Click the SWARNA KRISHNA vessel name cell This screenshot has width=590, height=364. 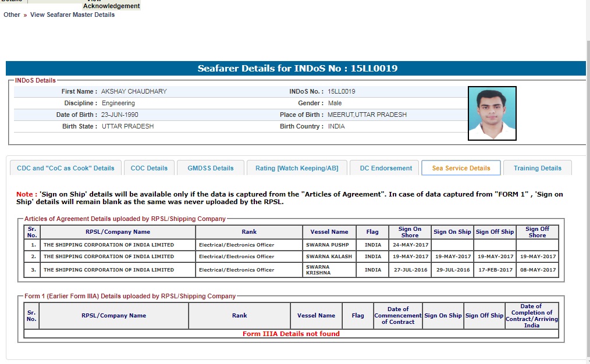click(329, 270)
